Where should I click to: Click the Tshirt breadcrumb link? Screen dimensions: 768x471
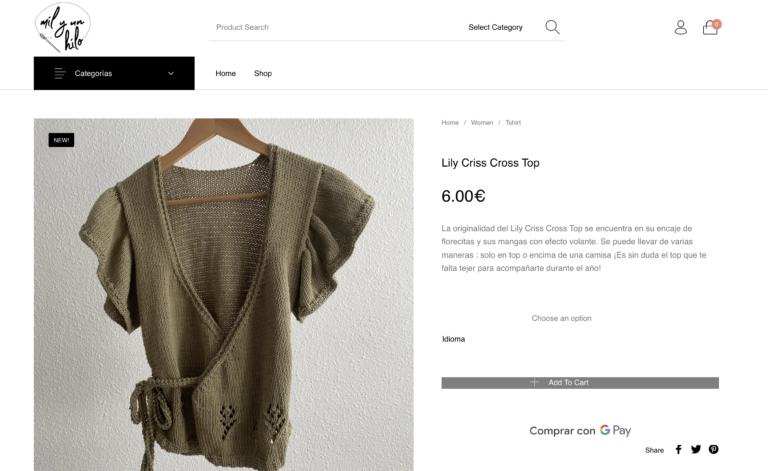tap(513, 122)
